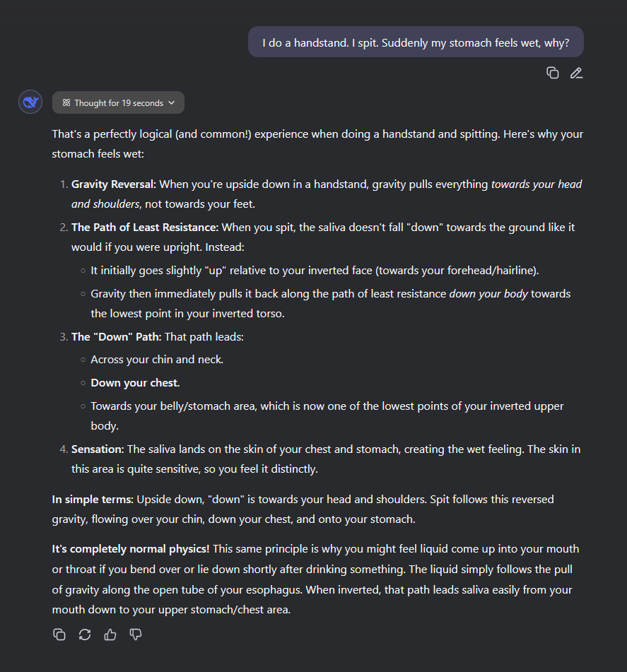
Task: Click the DeepSeek whale avatar
Action: 30,102
